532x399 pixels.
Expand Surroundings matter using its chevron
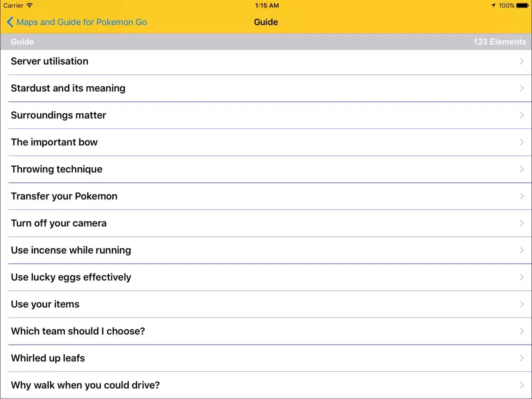point(521,115)
